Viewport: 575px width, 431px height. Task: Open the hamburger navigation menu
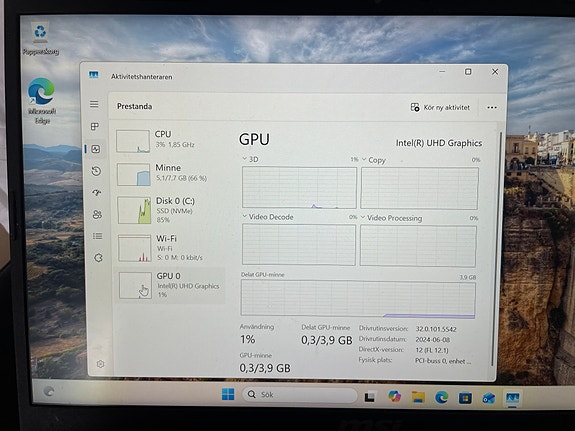[94, 104]
